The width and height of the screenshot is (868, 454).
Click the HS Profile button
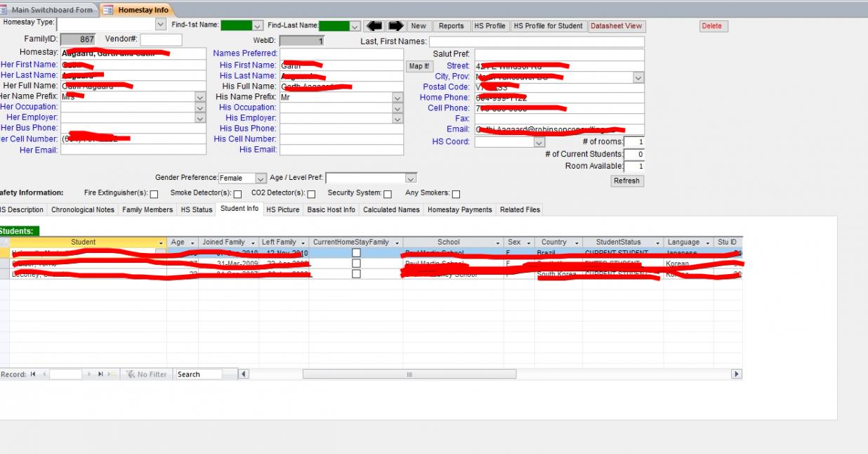coord(490,26)
